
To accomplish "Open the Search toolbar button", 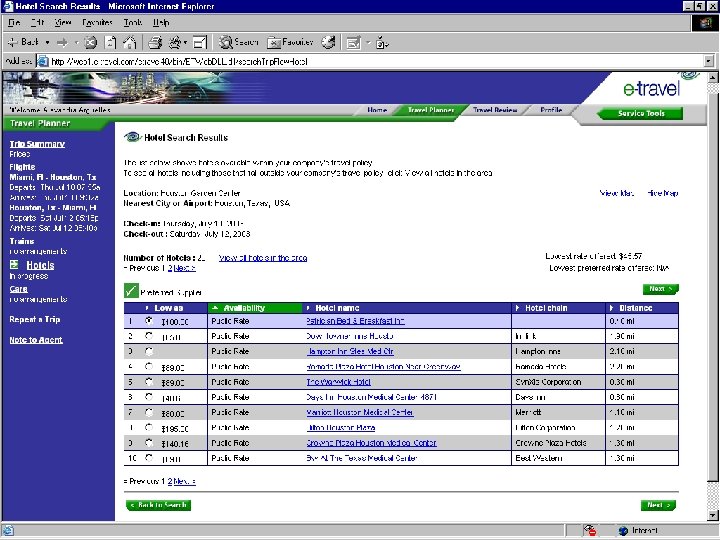I will [x=238, y=42].
